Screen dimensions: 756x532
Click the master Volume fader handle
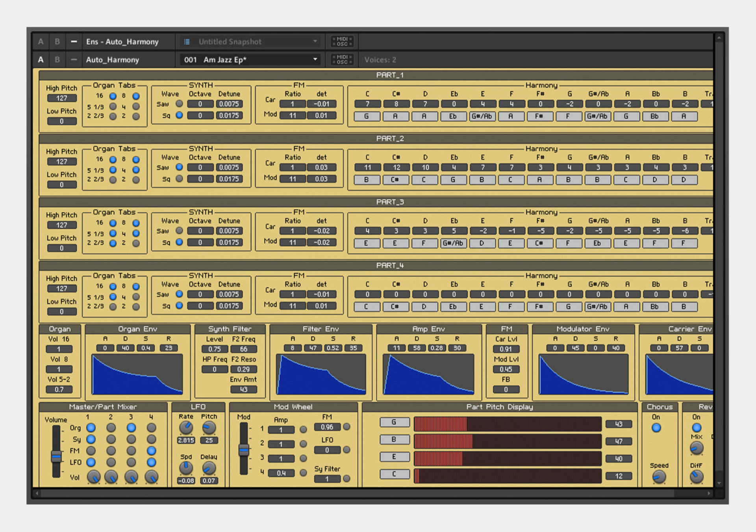point(56,457)
